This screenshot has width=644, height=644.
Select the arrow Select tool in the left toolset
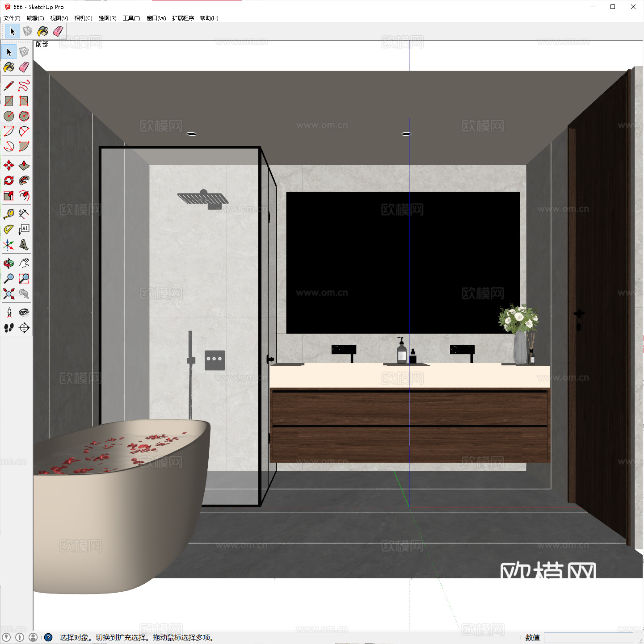(x=9, y=52)
